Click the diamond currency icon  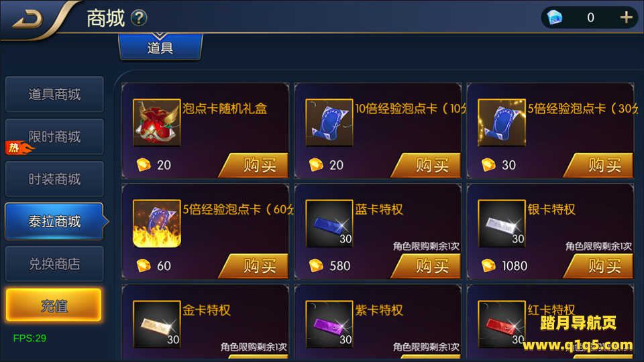click(x=555, y=17)
